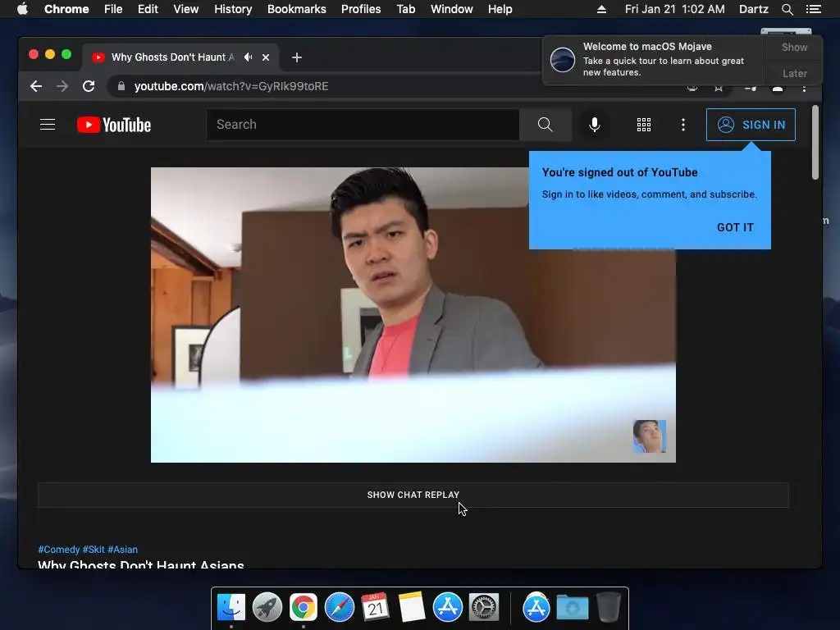Open Launchpad from the dock

coord(267,608)
